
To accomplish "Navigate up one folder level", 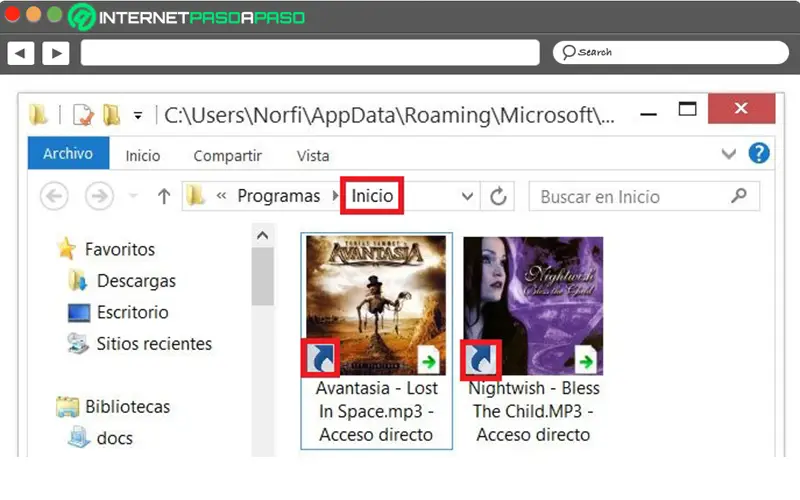I will coord(164,196).
